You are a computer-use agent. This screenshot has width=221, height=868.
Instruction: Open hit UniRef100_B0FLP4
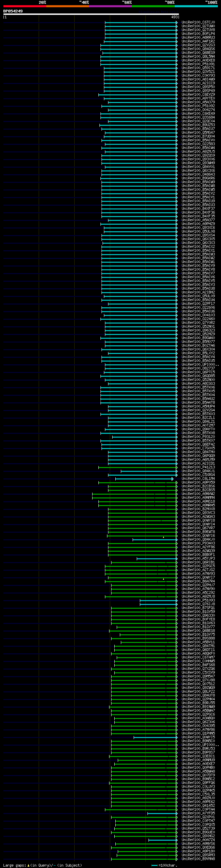198,34
